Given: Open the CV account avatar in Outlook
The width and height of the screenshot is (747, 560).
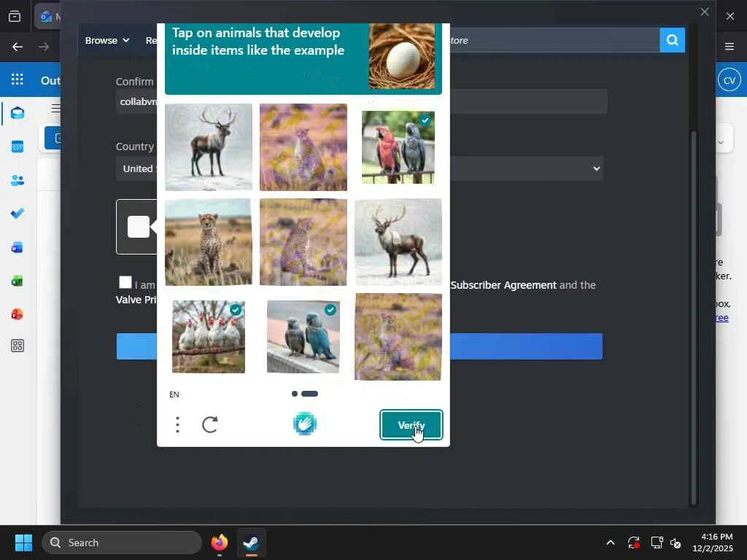Looking at the screenshot, I should click(x=729, y=80).
